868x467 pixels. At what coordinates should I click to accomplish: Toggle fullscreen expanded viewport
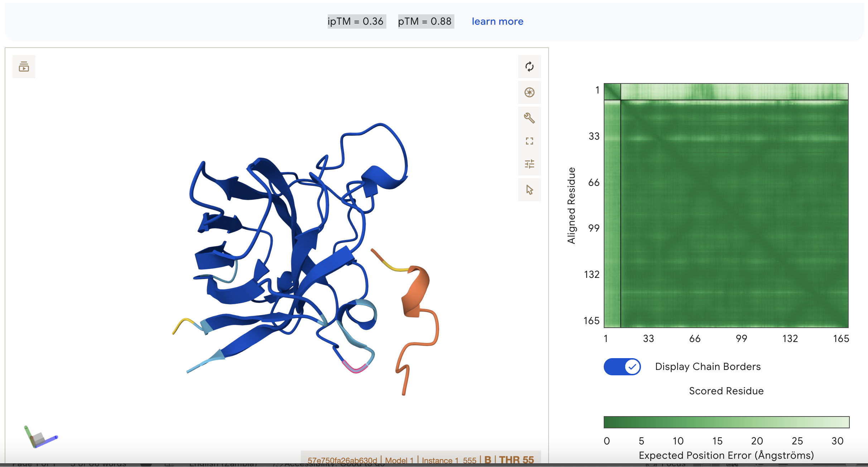point(529,141)
